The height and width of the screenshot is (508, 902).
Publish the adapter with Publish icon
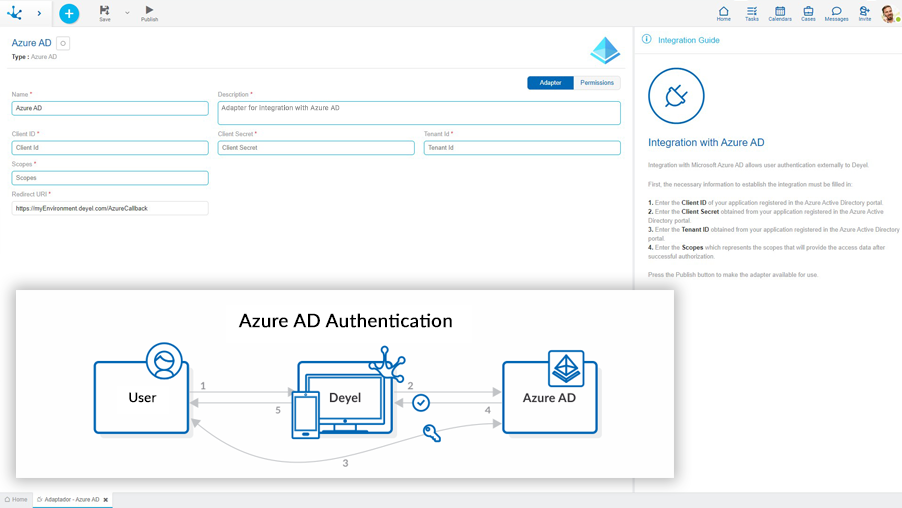[x=149, y=13]
